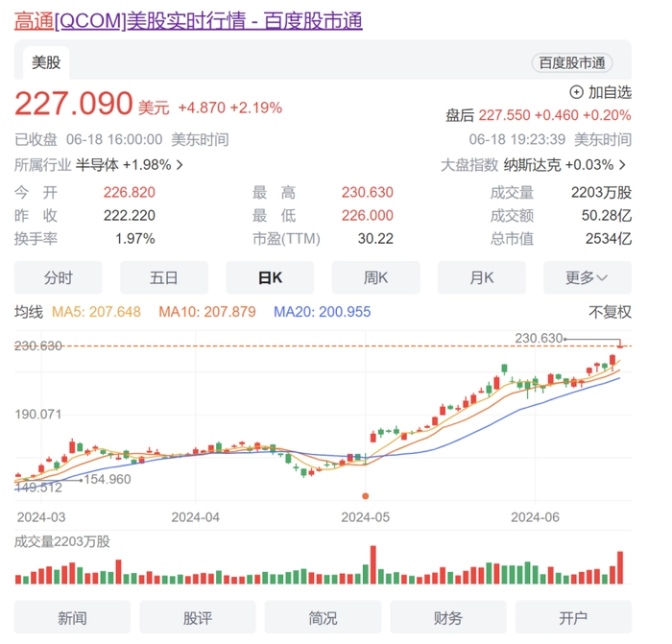Screen dimensions: 672x644
Task: Click the red marker at 230.630 peak
Action: (x=620, y=345)
